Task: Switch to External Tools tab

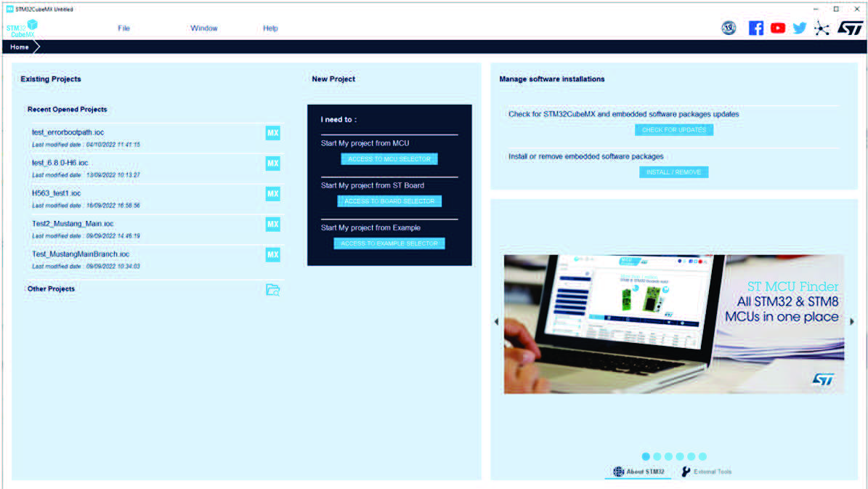Action: pyautogui.click(x=706, y=472)
